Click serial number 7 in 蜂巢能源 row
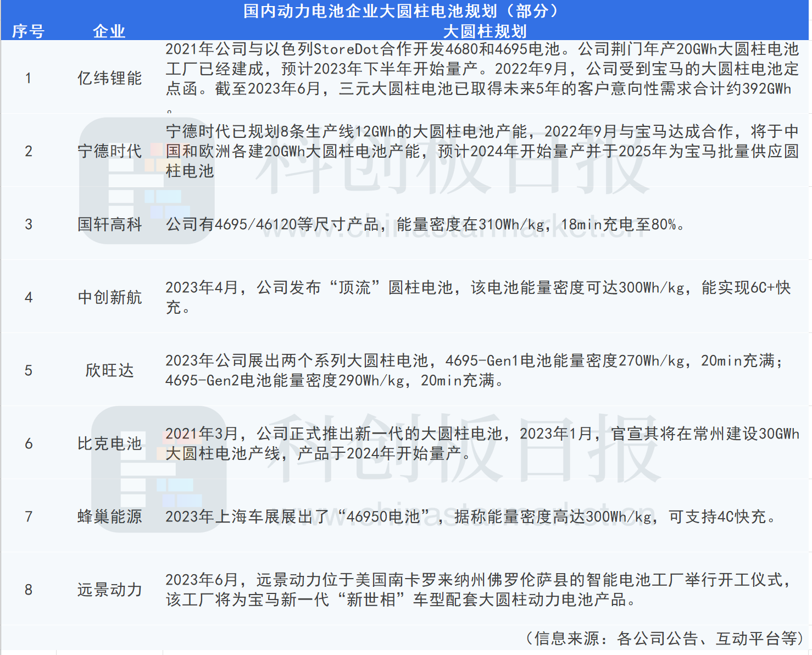The width and height of the screenshot is (812, 655). [x=28, y=517]
